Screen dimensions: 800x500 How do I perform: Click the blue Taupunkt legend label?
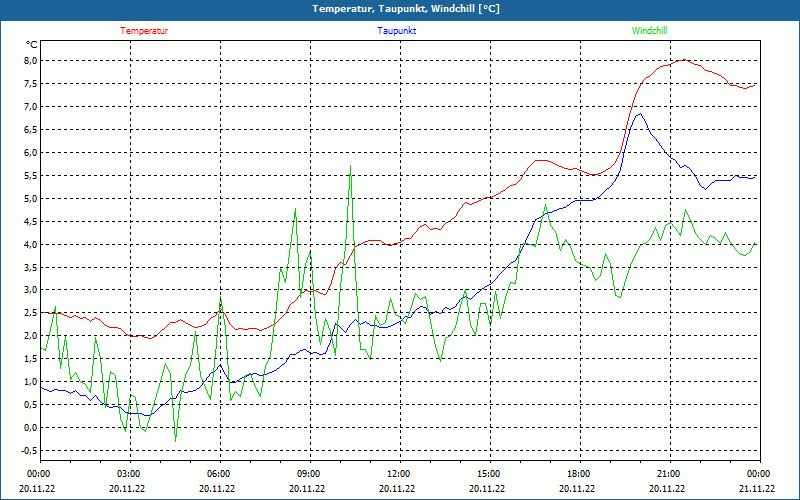pyautogui.click(x=396, y=31)
